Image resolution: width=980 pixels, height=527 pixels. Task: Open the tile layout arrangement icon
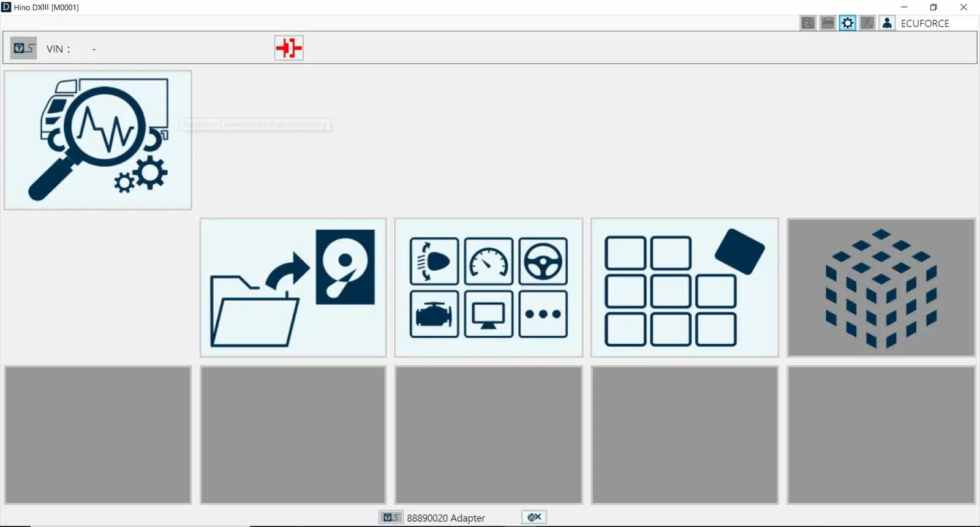[x=685, y=287]
